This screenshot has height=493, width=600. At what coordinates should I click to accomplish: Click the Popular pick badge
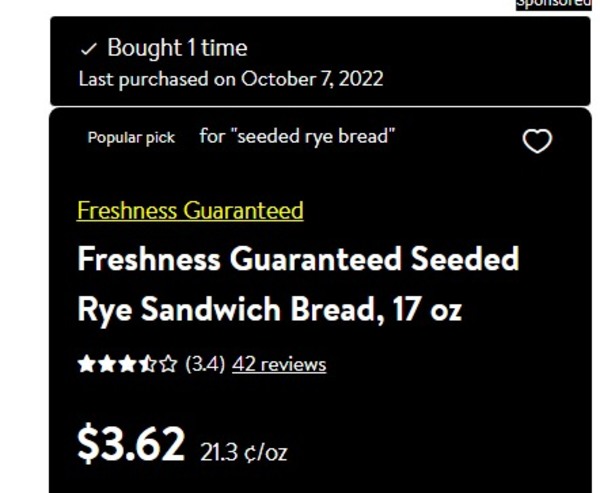coord(131,138)
